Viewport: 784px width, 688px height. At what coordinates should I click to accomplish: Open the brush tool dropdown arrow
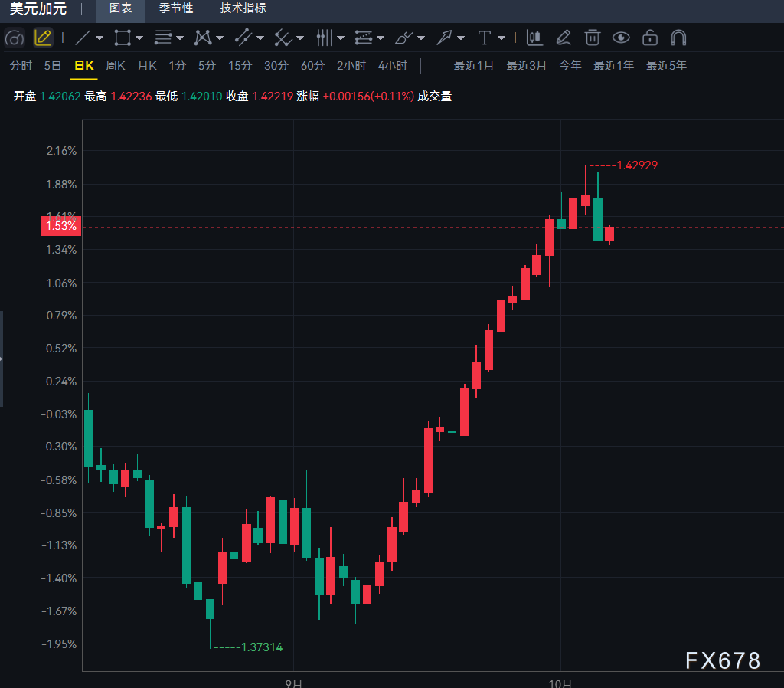pyautogui.click(x=421, y=38)
